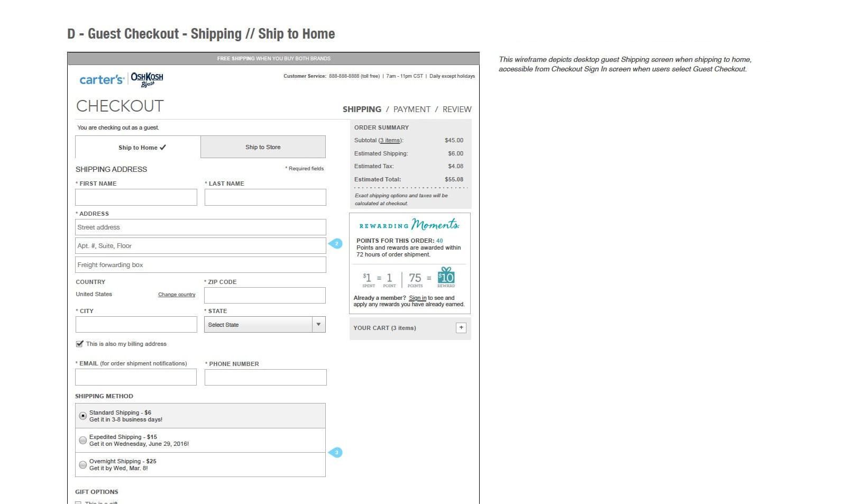Image resolution: width=843 pixels, height=504 pixels.
Task: Click the Sign in link for members
Action: tap(417, 298)
